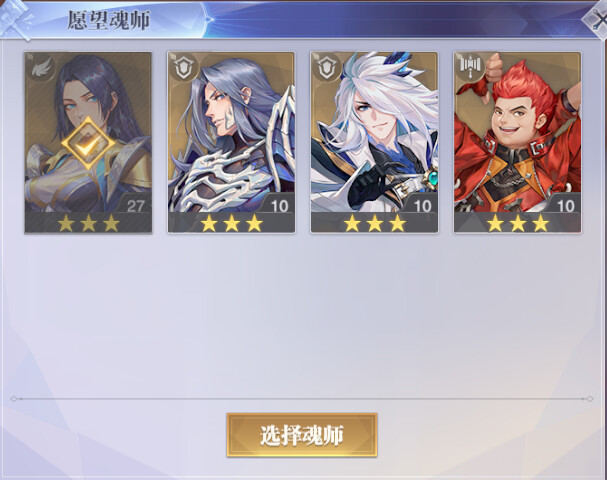
Task: Select the white-haired swordsman hero card
Action: [374, 142]
